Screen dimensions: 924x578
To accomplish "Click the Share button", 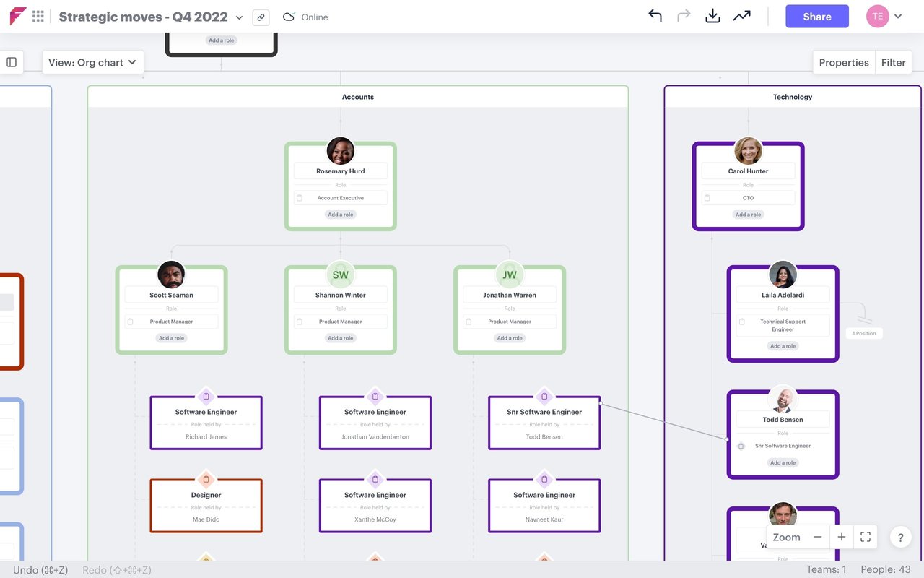I will click(x=816, y=16).
